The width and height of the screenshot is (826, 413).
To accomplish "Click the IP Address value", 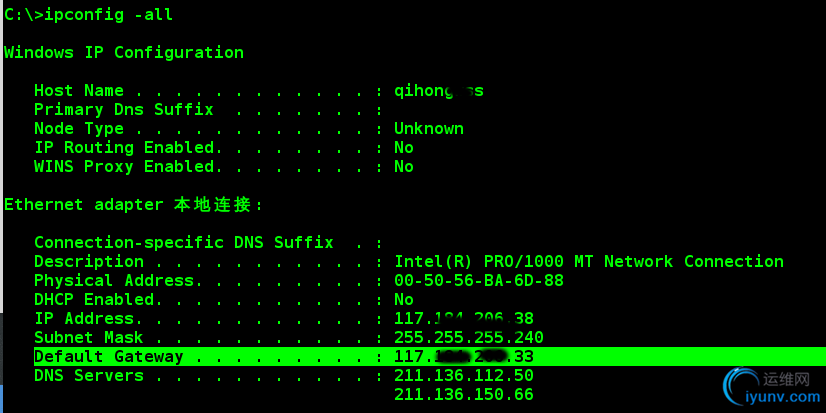I will (463, 318).
